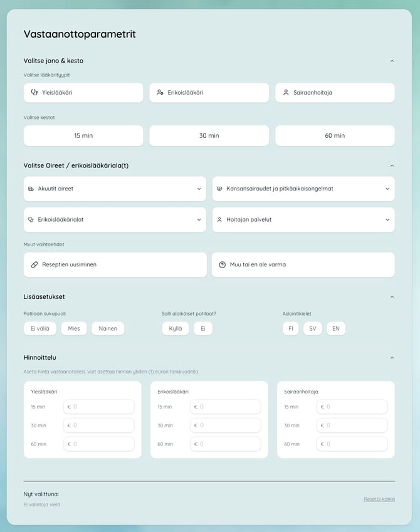Click Yleislääkäri 15 min price field
Viewport: 420px width, 532px height.
point(99,407)
